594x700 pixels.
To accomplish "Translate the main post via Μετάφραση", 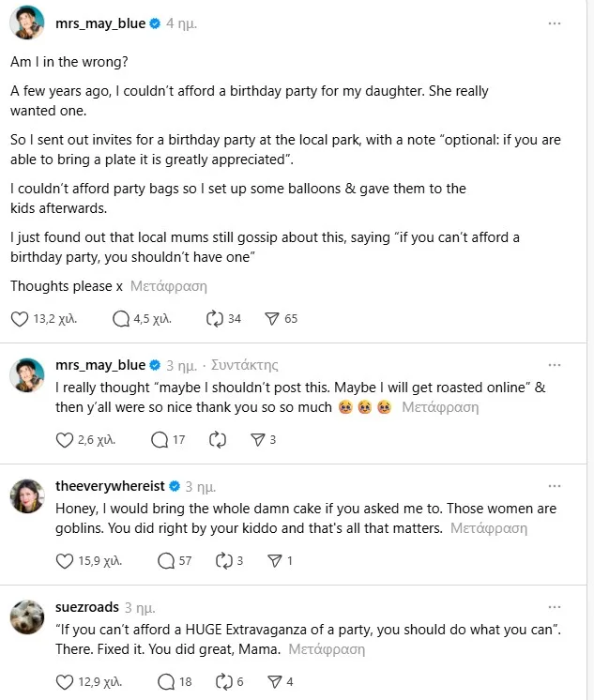I will tap(169, 286).
